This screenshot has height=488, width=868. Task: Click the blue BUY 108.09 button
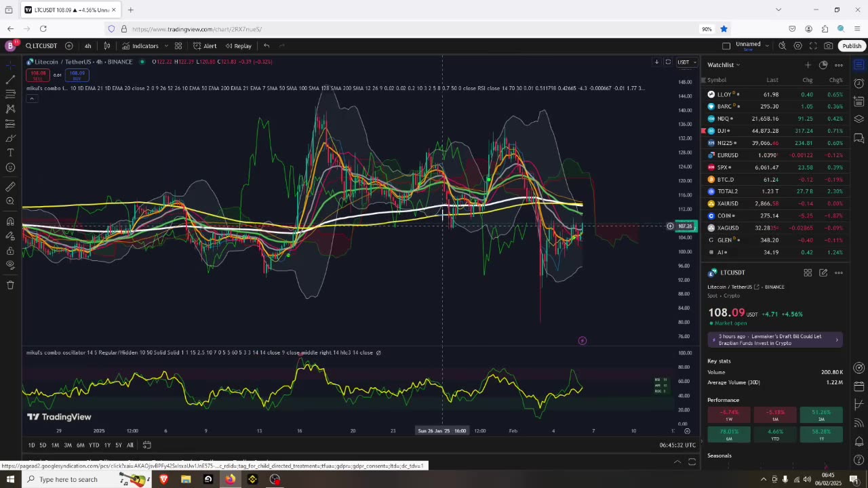77,75
